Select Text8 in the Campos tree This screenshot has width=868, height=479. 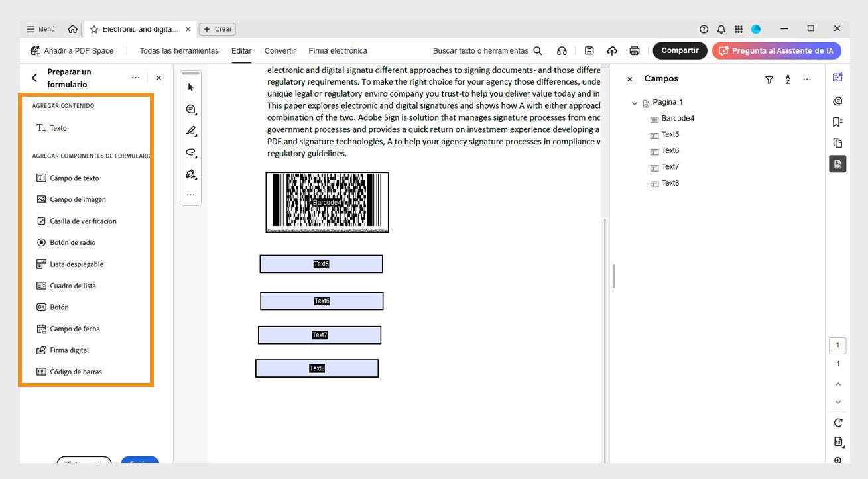click(x=664, y=183)
